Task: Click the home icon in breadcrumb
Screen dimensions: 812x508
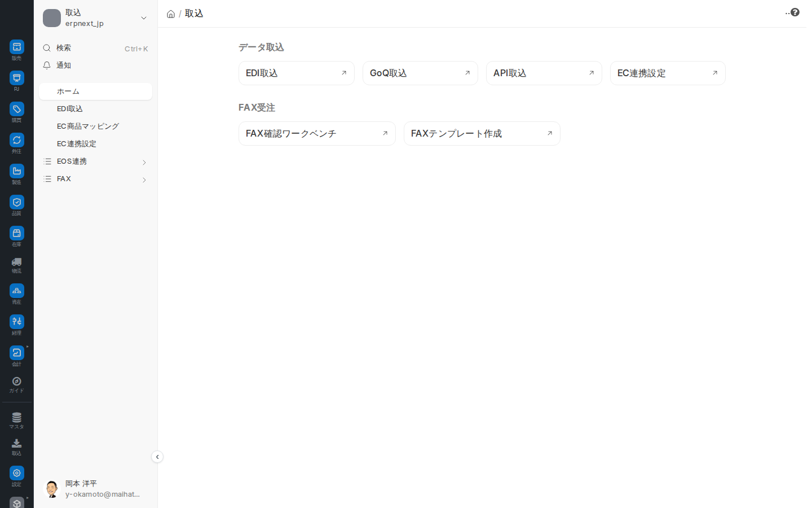Action: coord(171,14)
